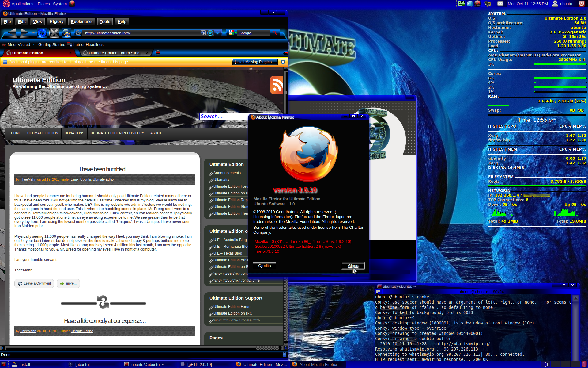
Task: Go back with the left arrow
Action: [x=12, y=33]
